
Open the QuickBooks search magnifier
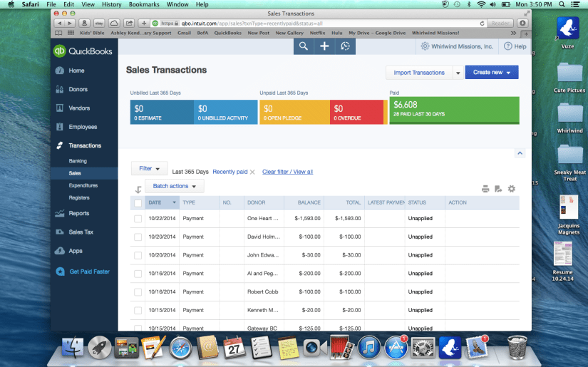[x=304, y=46]
